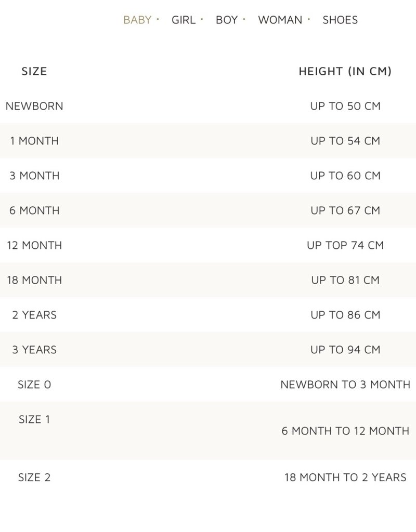Screen dimensions: 416x532
Task: Click the 3 MONTH size label
Action: pos(34,176)
